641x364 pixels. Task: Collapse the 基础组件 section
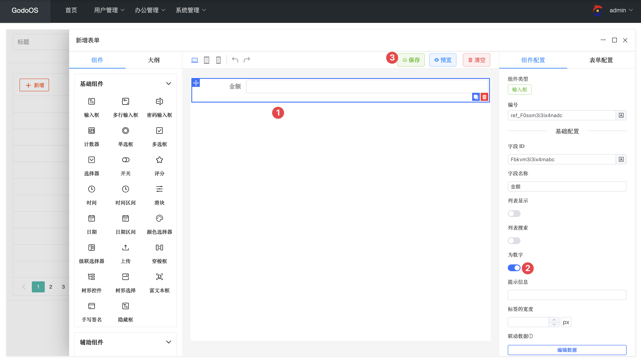(169, 83)
